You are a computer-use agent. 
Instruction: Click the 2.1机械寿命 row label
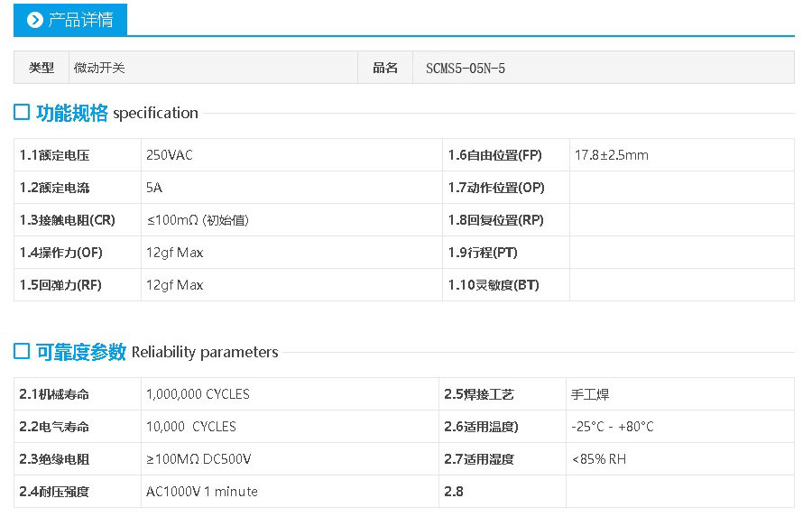coord(55,394)
